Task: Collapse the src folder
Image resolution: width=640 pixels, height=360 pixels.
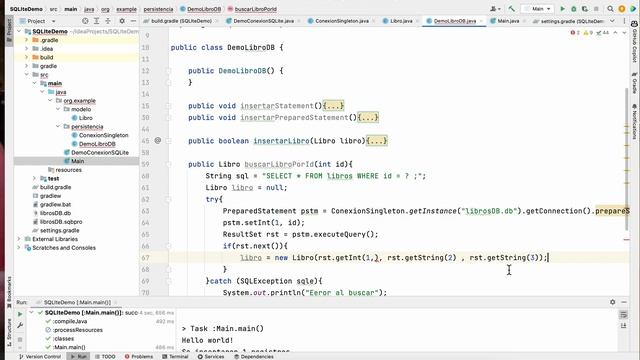Action: [x=27, y=74]
